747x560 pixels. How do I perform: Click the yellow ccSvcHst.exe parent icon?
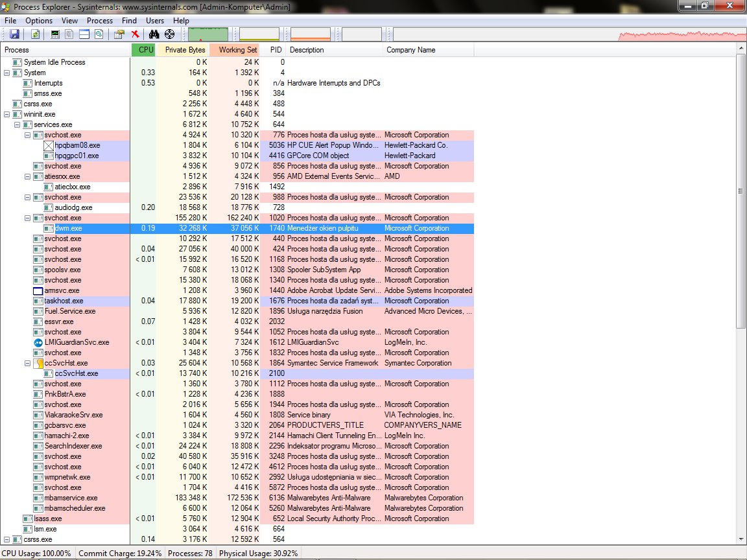(x=38, y=364)
